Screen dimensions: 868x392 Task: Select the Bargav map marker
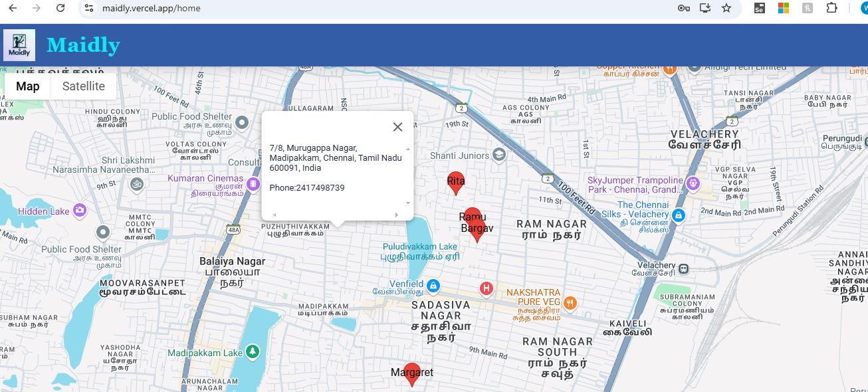pyautogui.click(x=477, y=231)
